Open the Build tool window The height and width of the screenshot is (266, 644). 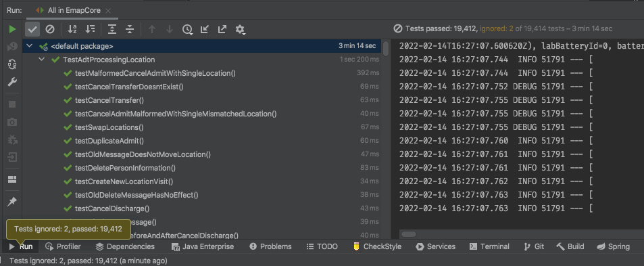click(570, 246)
